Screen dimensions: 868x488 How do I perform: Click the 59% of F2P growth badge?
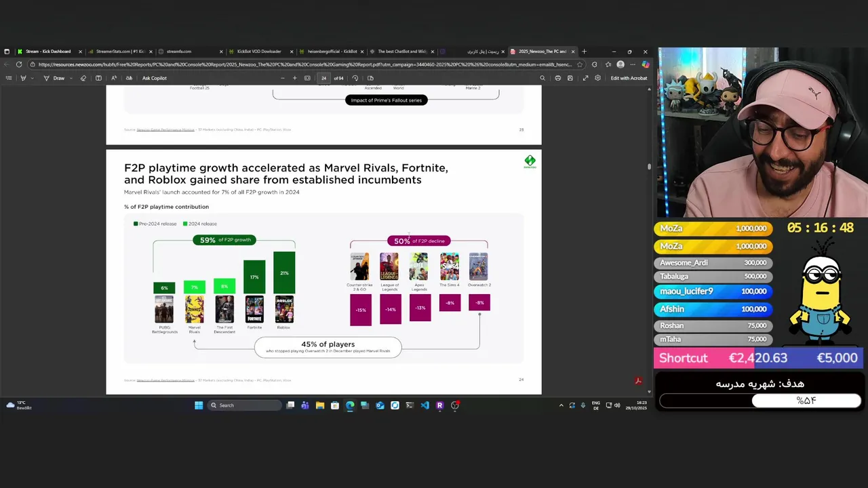225,240
